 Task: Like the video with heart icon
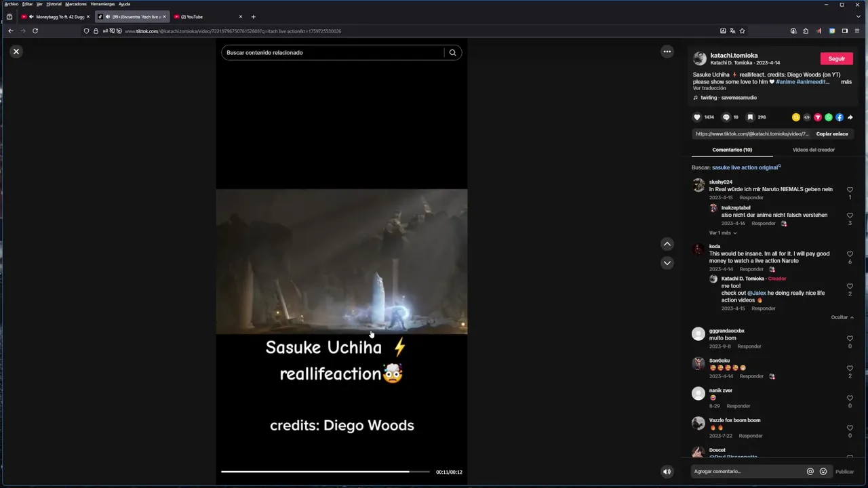click(x=696, y=117)
